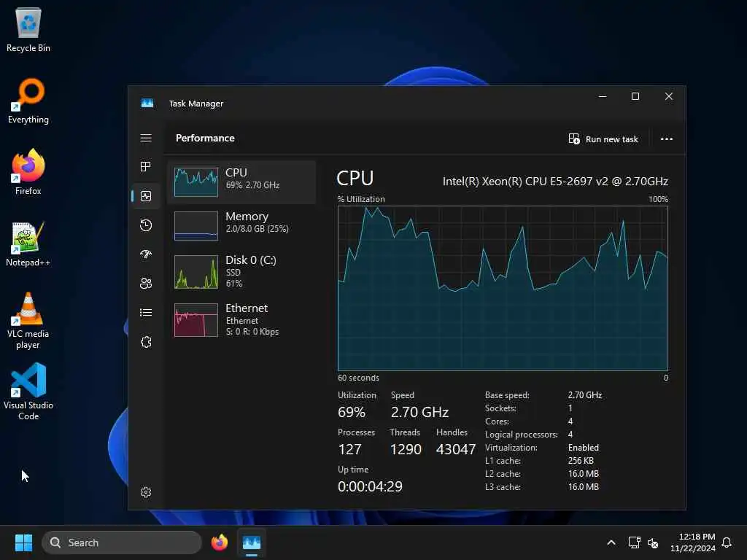The width and height of the screenshot is (747, 560).
Task: Open Firefox from the taskbar
Action: point(219,542)
